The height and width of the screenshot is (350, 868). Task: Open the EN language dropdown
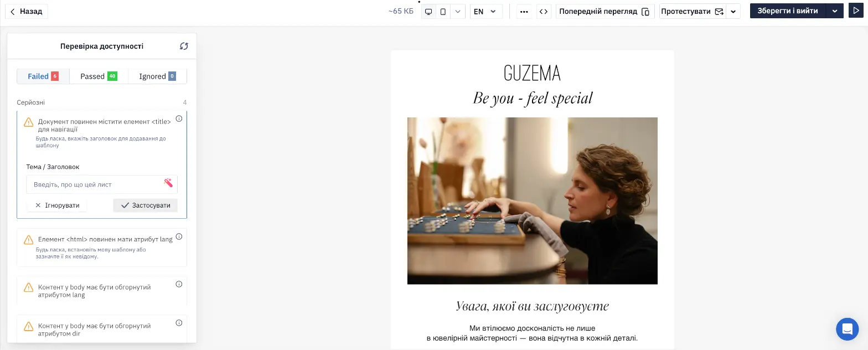coord(486,12)
